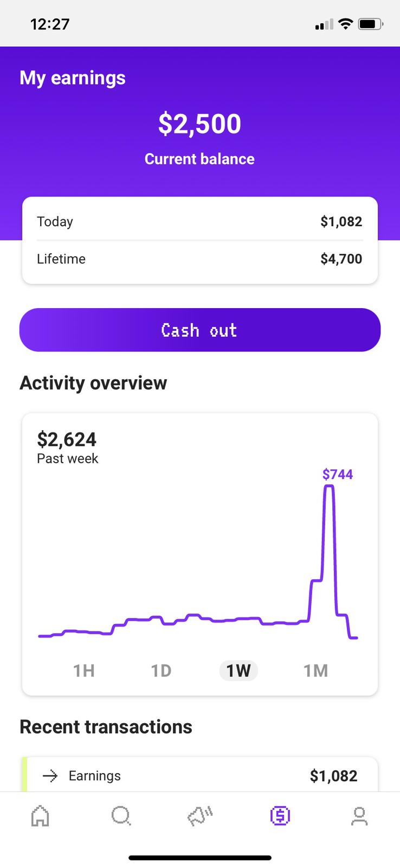Tap the cellular signal bars icon
Screen dimensions: 400x868
tap(324, 24)
